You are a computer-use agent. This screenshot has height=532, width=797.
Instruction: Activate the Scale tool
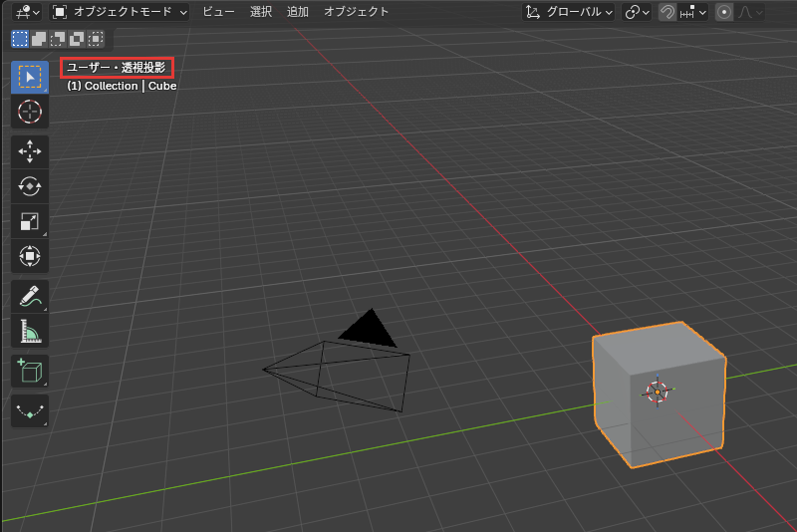[x=30, y=221]
